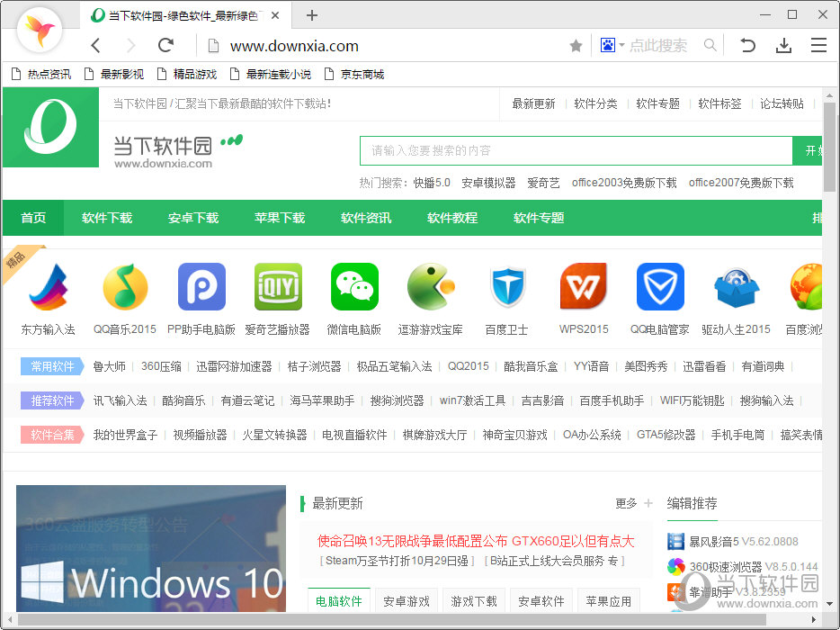Image resolution: width=840 pixels, height=630 pixels.
Task: Click 讯飞输入法 in 推荐软件 row
Action: pos(120,400)
